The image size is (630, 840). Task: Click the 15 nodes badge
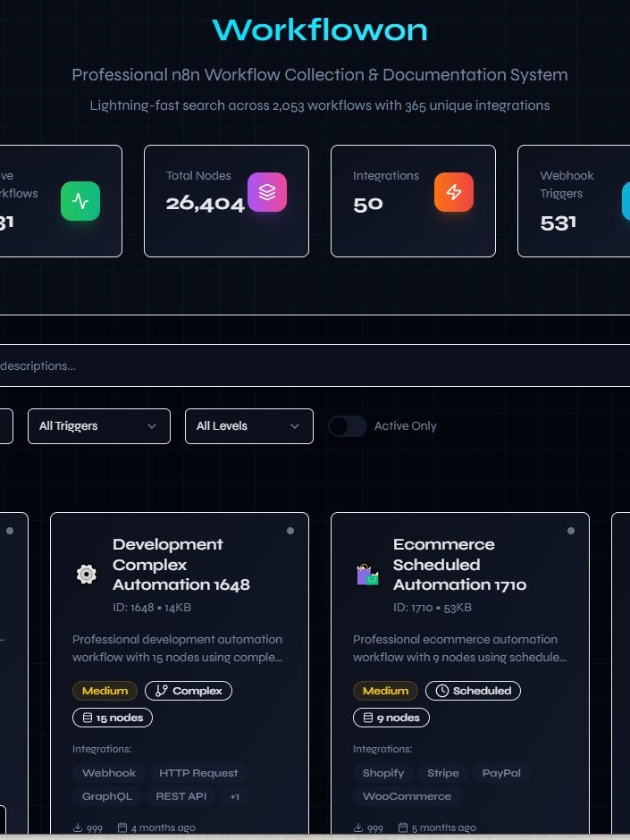pyautogui.click(x=113, y=718)
